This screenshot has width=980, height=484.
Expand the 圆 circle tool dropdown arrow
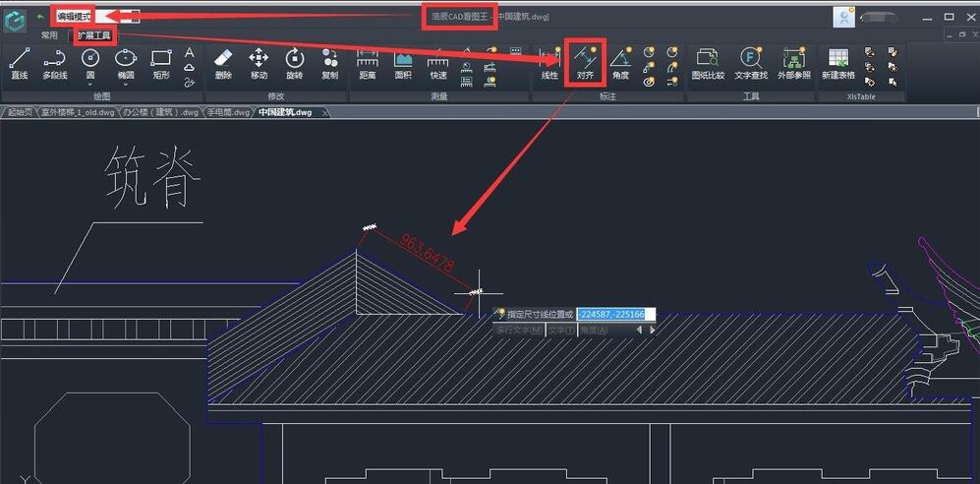pyautogui.click(x=90, y=85)
